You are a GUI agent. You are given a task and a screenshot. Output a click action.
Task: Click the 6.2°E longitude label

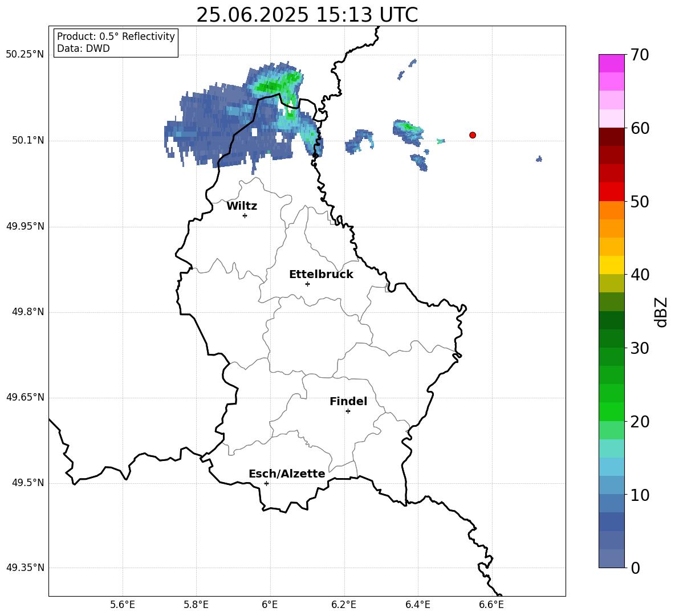pyautogui.click(x=344, y=605)
